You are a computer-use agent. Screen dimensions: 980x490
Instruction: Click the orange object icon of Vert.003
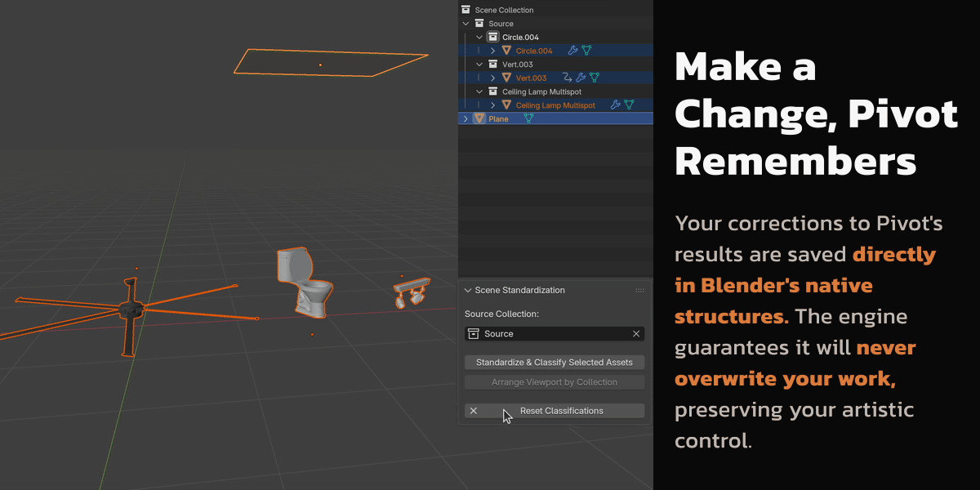click(x=506, y=78)
